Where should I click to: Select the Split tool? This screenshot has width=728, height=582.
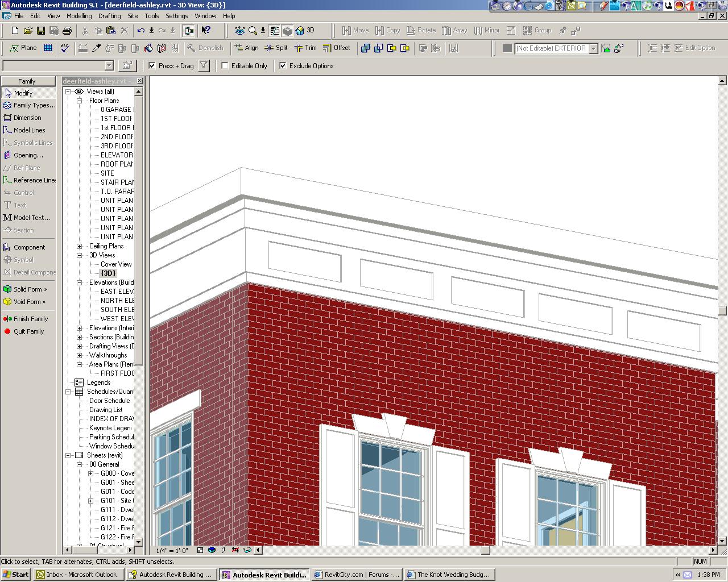pos(276,48)
